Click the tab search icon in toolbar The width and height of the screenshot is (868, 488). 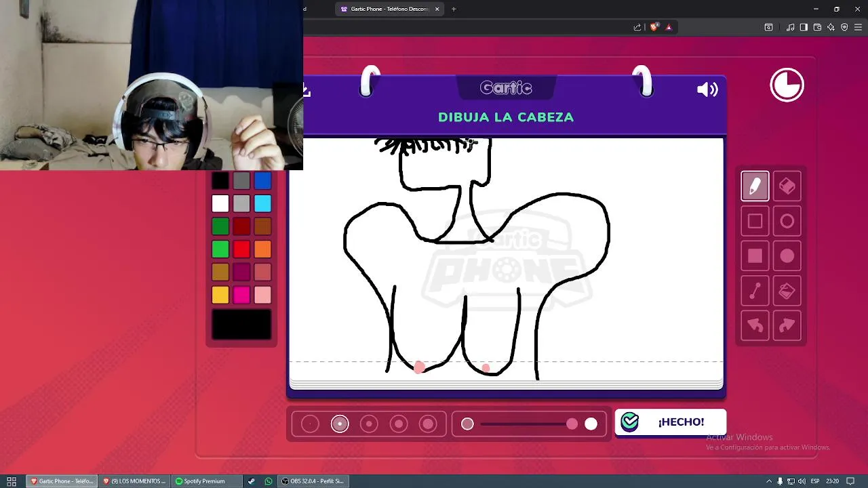pyautogui.click(x=768, y=27)
